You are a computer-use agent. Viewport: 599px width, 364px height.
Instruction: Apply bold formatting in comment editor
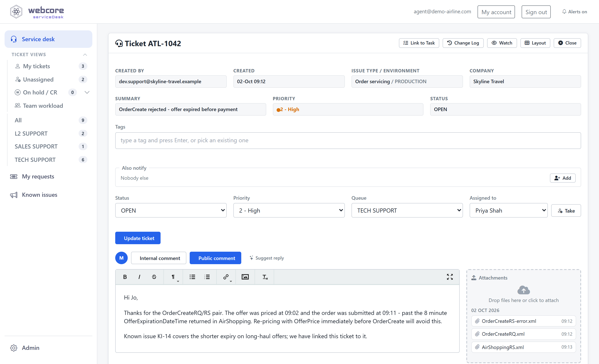pos(125,277)
